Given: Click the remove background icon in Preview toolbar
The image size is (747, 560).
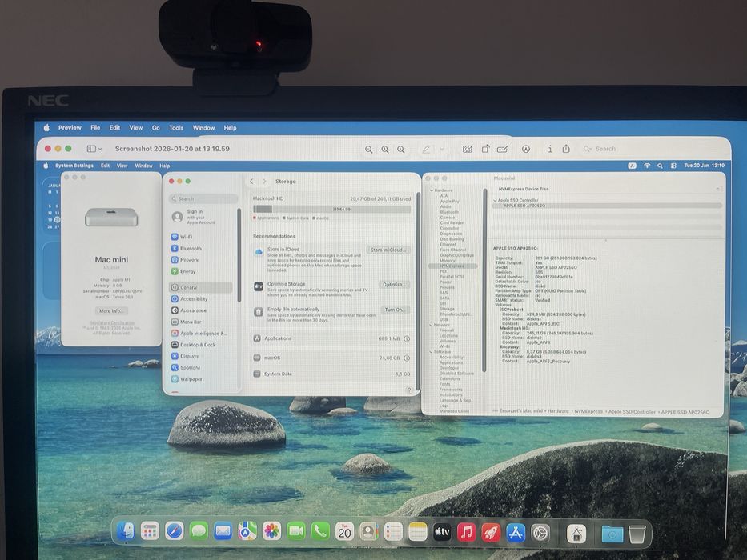Looking at the screenshot, I should (468, 149).
